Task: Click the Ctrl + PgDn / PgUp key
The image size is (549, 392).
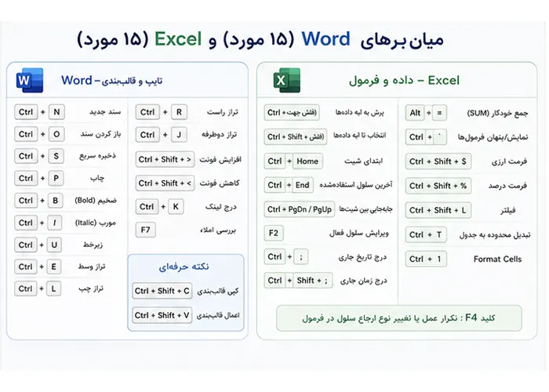Action: click(x=300, y=209)
